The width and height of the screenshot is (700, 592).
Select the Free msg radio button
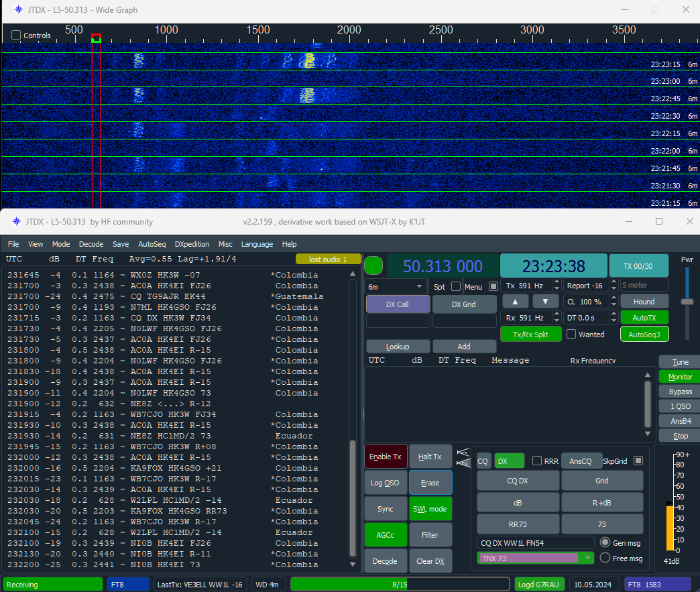tap(605, 558)
